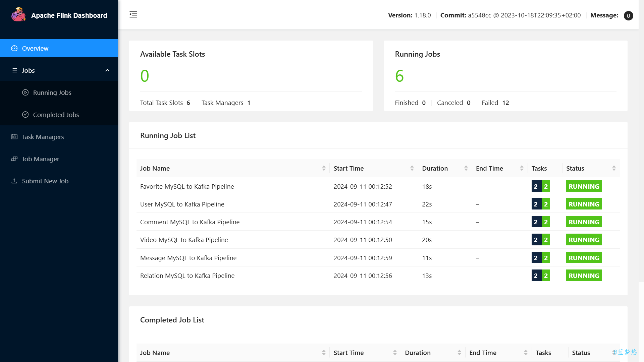Open the Completed Jobs menu item
The image size is (644, 362).
coord(59,115)
